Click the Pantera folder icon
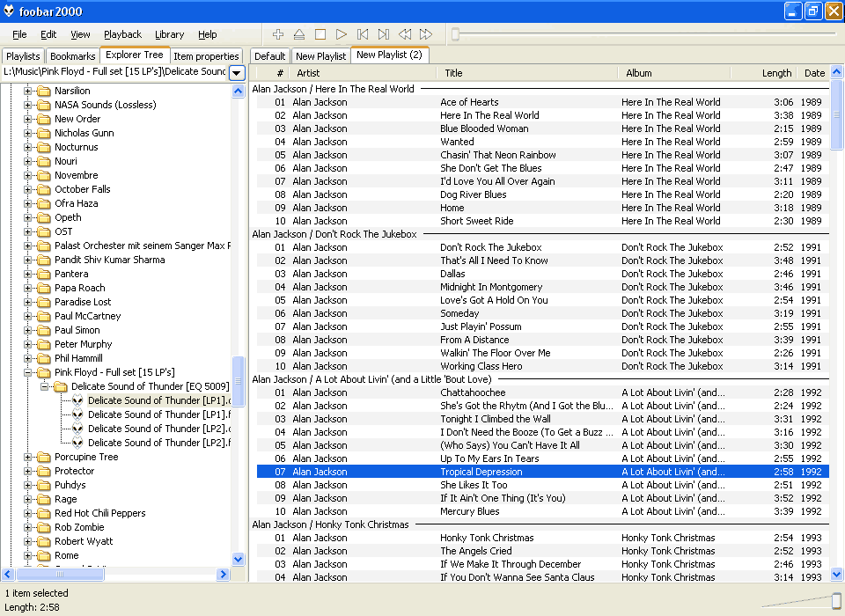Image resolution: width=845 pixels, height=616 pixels. (x=44, y=274)
